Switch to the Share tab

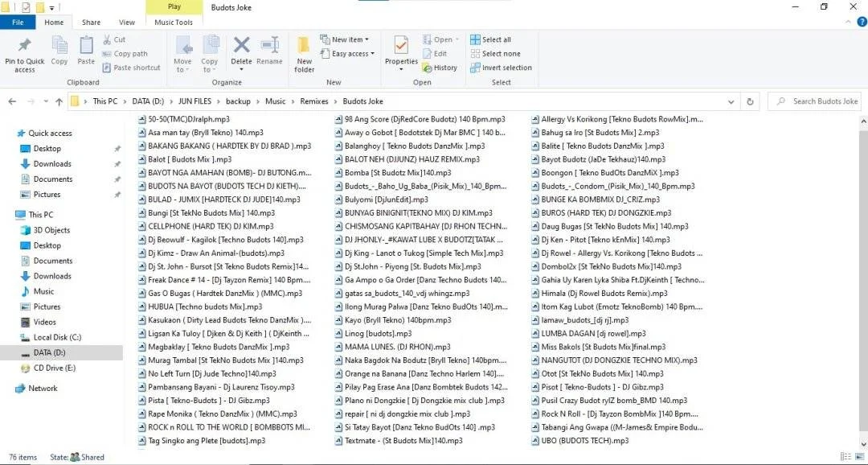(91, 23)
